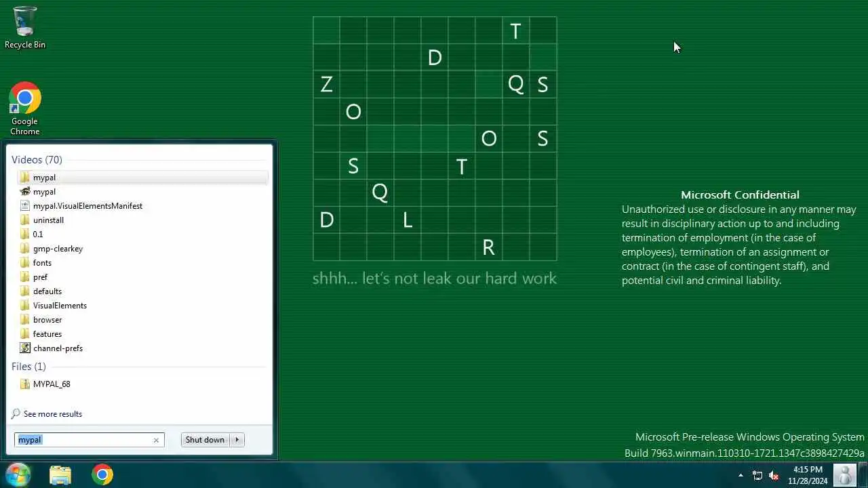
Task: Open the first mypal folder result
Action: click(x=142, y=178)
